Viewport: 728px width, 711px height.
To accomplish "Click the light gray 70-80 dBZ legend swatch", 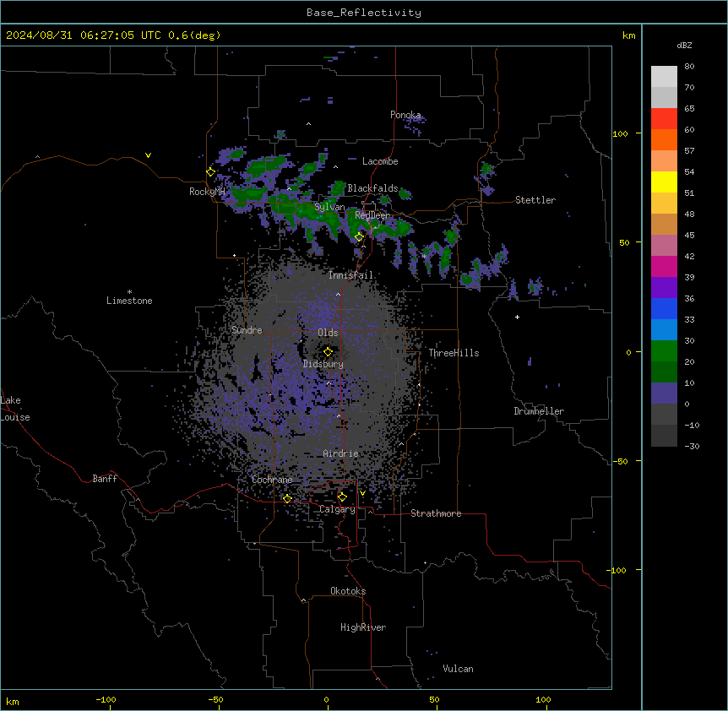I will tap(664, 77).
